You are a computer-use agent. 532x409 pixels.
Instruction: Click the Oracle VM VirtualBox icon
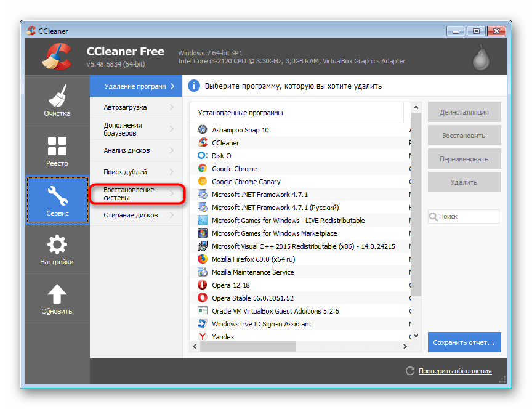coord(203,310)
